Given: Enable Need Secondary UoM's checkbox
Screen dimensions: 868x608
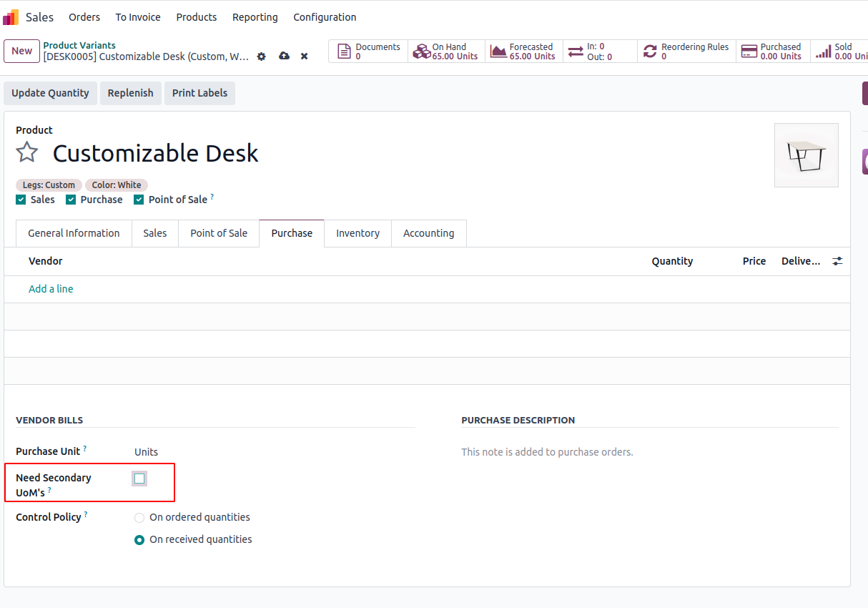Looking at the screenshot, I should 139,478.
